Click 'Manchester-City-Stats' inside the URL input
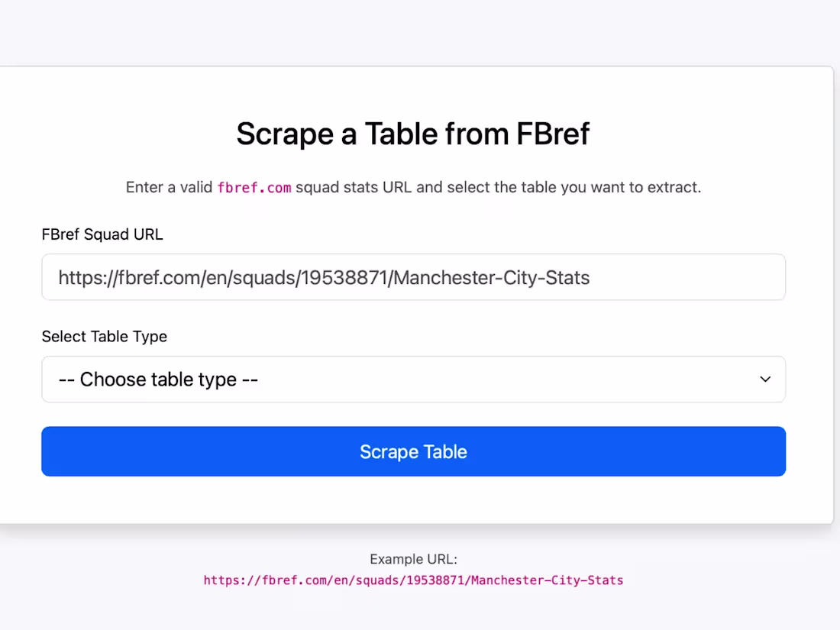The image size is (840, 630). coord(491,277)
